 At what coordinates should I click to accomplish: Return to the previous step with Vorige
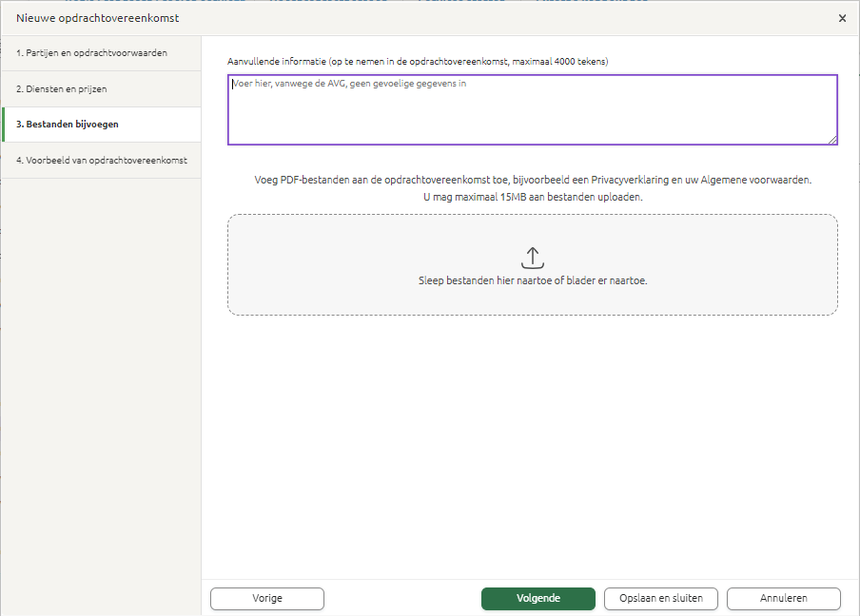tap(266, 598)
